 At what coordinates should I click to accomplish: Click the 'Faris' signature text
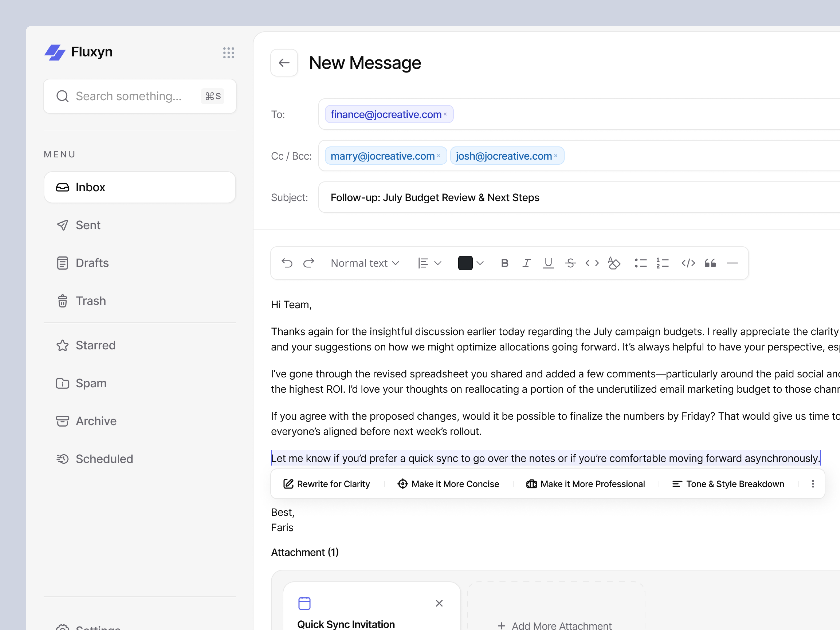click(282, 527)
